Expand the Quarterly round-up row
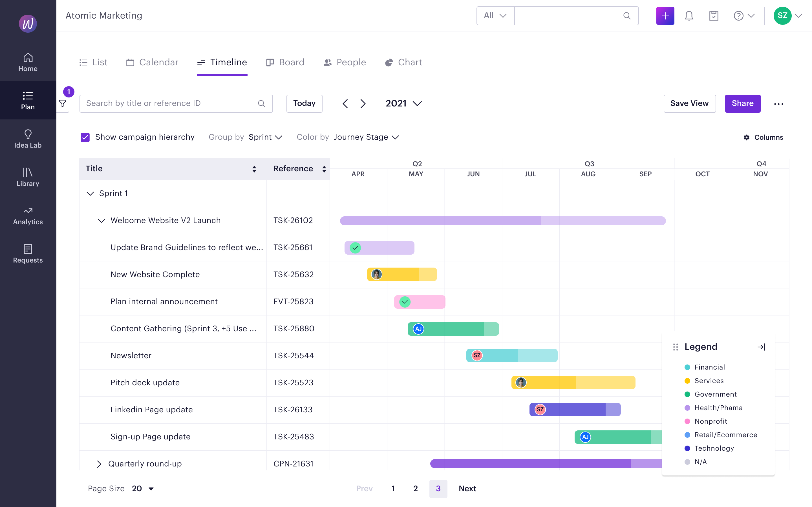 coord(99,464)
